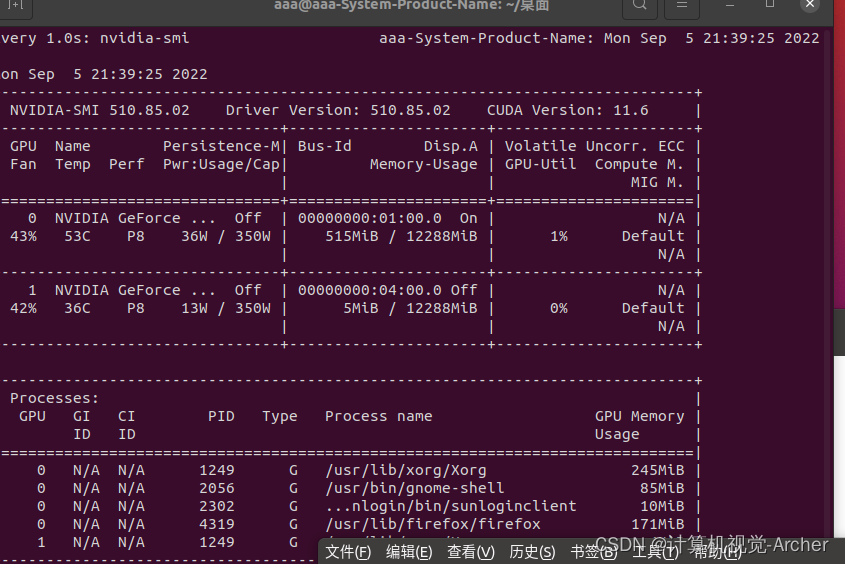Click GPU 0 temperature '53C'
This screenshot has width=845, height=564.
[x=78, y=236]
